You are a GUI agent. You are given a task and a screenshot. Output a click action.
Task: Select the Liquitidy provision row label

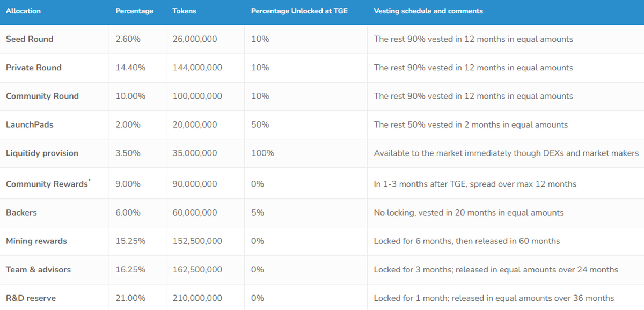click(x=42, y=153)
